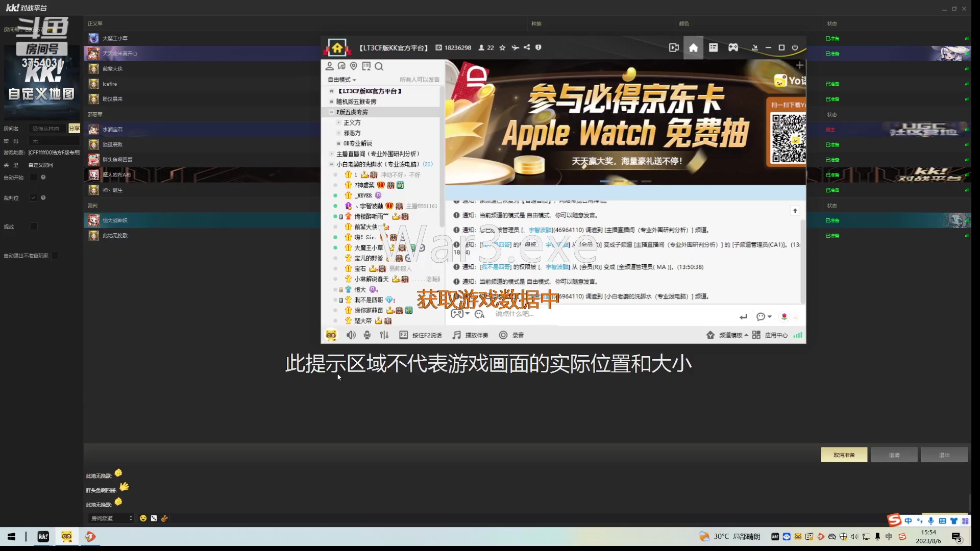Expand gift panel caret next to flower
980x551 pixels.
[x=795, y=318]
